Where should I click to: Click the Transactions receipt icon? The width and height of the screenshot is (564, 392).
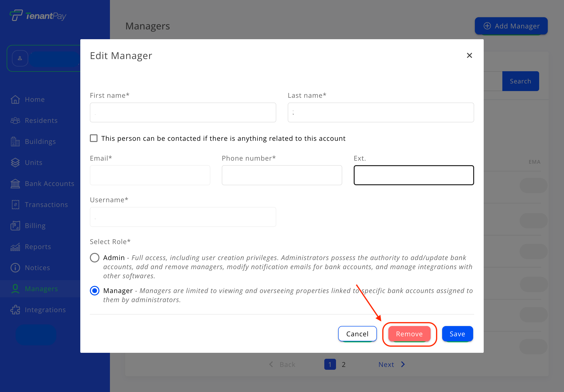(15, 205)
